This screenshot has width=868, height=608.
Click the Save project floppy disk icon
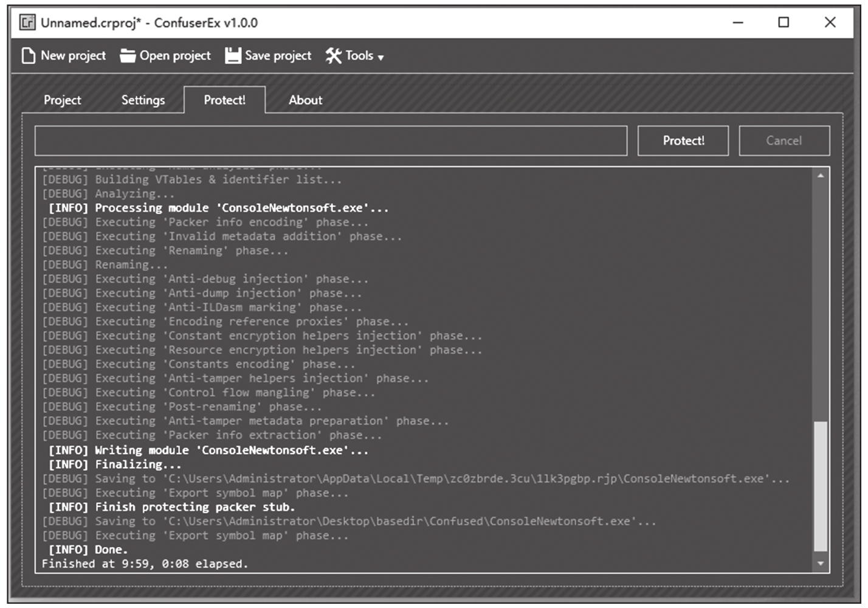(233, 56)
